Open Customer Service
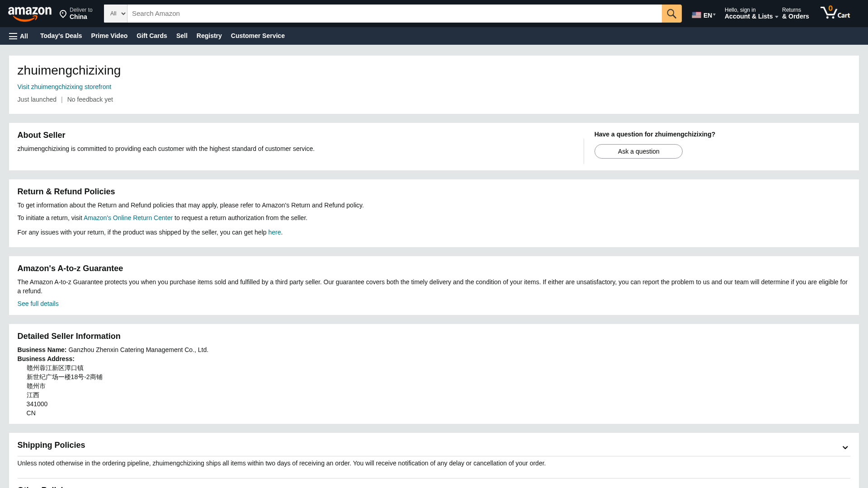 click(x=258, y=36)
